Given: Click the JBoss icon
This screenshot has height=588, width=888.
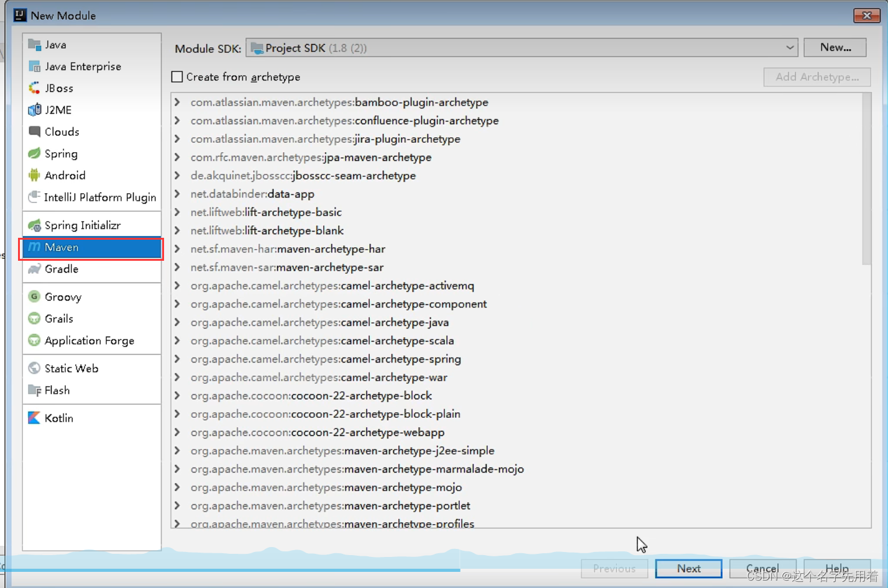Looking at the screenshot, I should 35,88.
